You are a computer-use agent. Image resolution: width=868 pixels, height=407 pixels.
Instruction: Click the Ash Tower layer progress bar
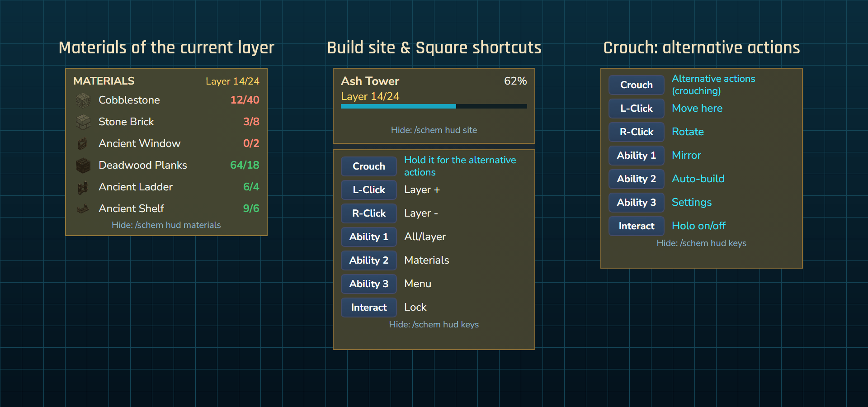(x=434, y=106)
